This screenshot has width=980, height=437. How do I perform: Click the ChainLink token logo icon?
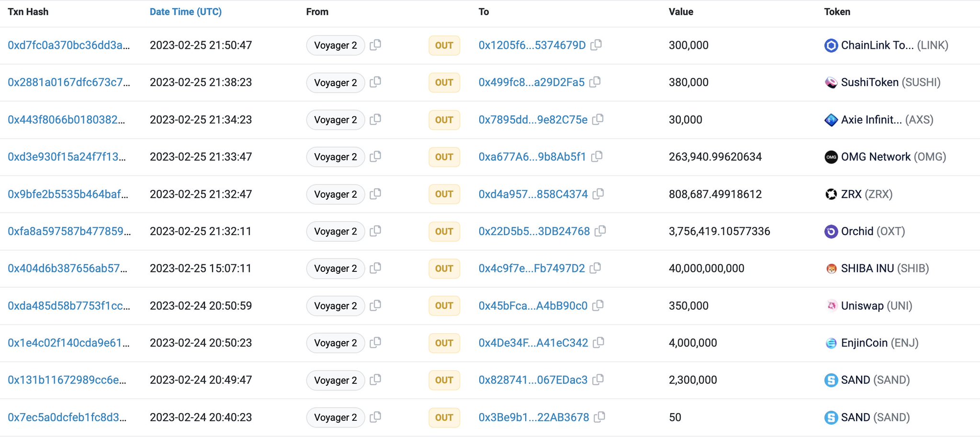(x=831, y=45)
